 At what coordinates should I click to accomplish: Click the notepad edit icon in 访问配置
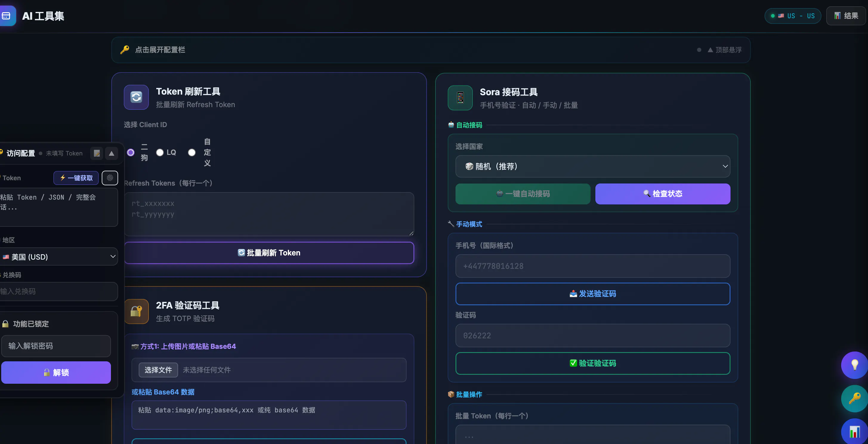pyautogui.click(x=97, y=153)
